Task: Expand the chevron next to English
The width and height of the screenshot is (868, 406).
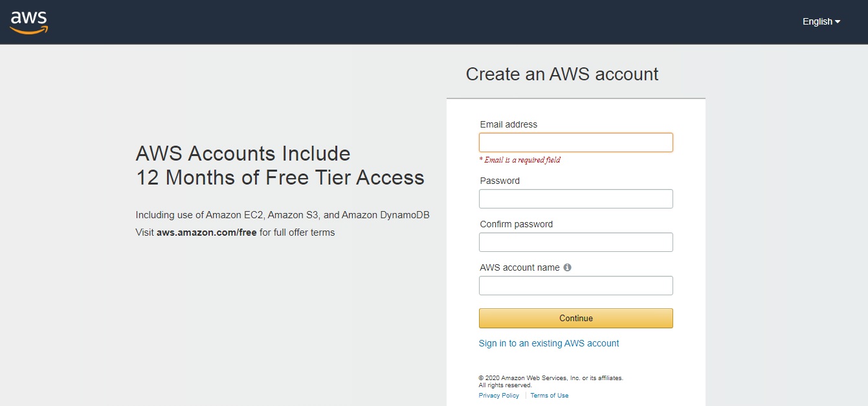Action: [836, 21]
